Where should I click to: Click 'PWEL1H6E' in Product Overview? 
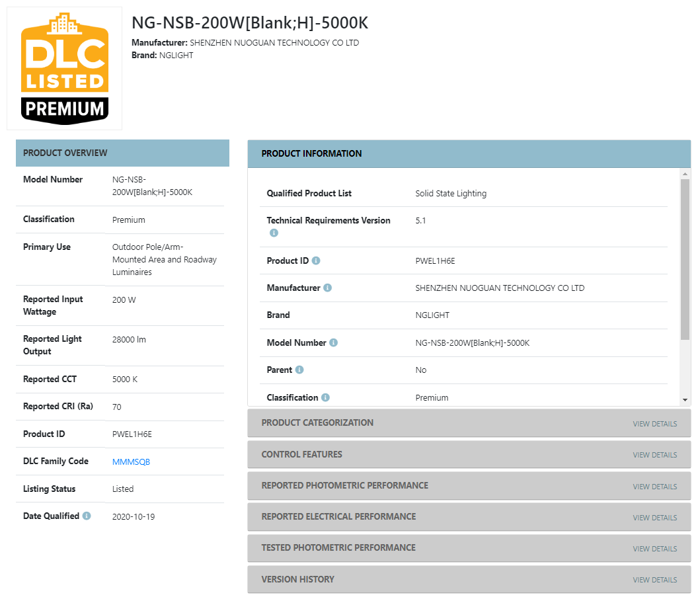[x=132, y=434]
